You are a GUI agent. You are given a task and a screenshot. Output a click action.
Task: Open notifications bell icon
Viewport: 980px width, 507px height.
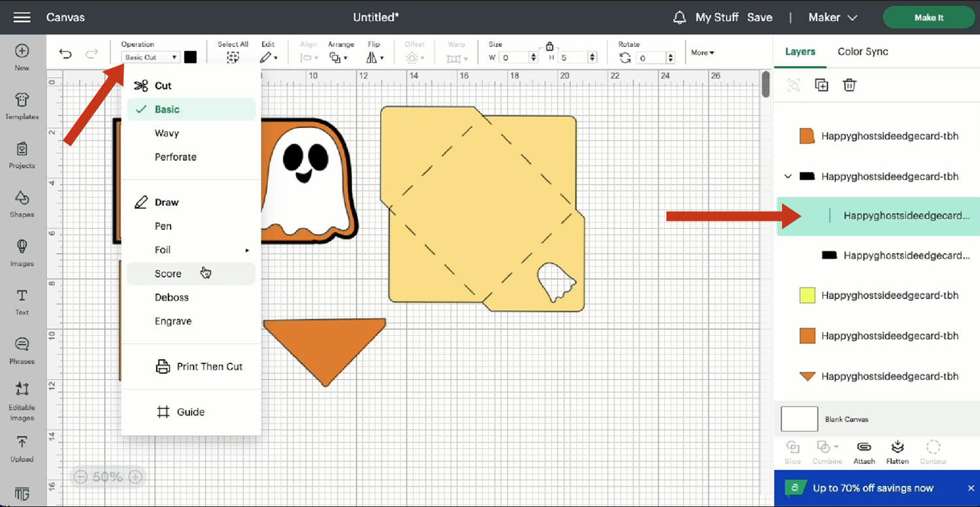coord(679,18)
